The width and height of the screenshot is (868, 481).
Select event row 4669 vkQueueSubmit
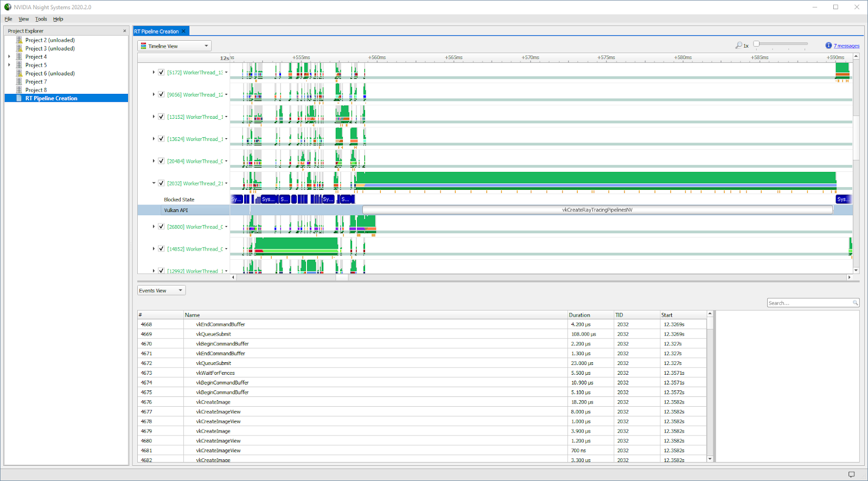[422, 334]
